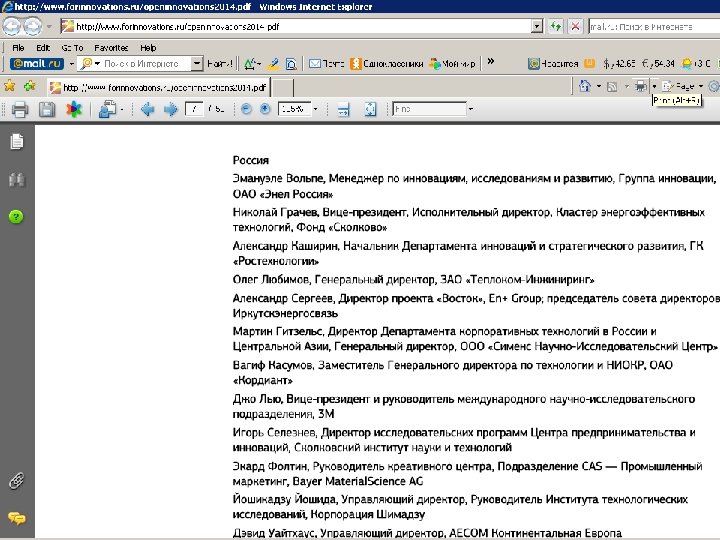
Task: Click the yellow marker pen icon
Action: [x=273, y=63]
